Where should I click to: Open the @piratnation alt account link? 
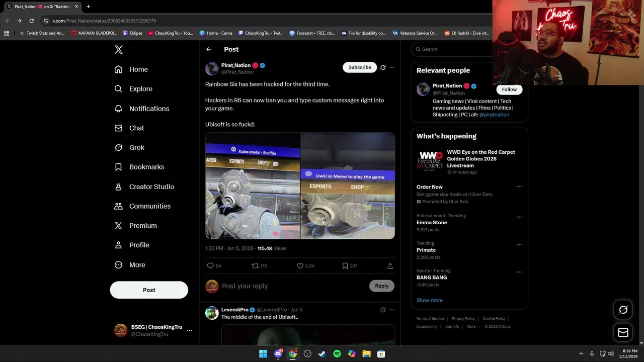click(494, 115)
